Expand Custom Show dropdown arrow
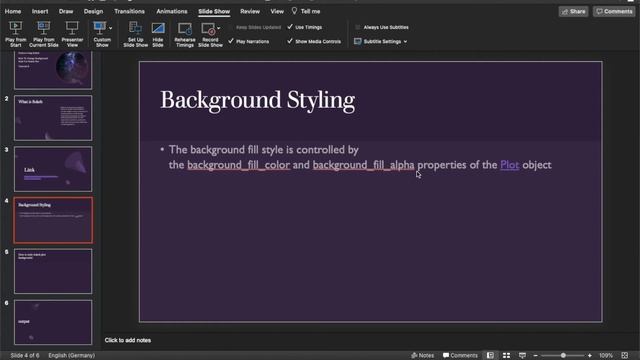Image resolution: width=640 pixels, height=360 pixels. (x=111, y=28)
